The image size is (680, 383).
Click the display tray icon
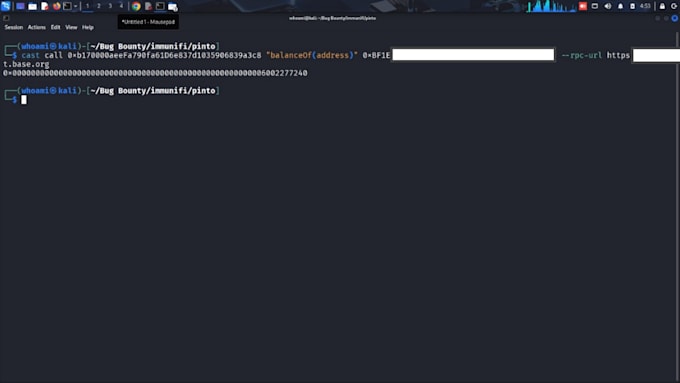coord(595,6)
